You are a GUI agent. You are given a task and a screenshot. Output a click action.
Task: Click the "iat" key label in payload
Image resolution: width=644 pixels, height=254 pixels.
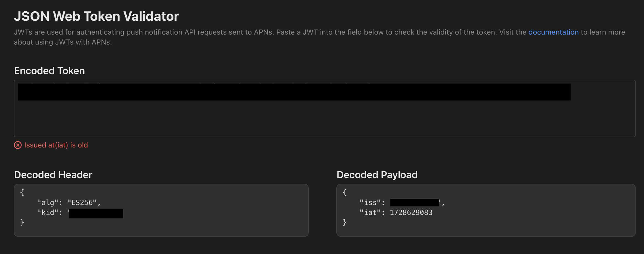coord(370,212)
